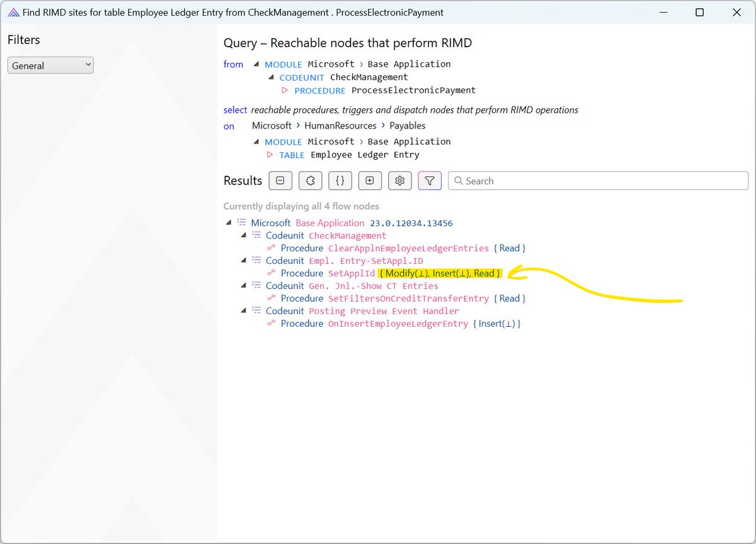Click the flow icon beside SetApplId

click(272, 273)
